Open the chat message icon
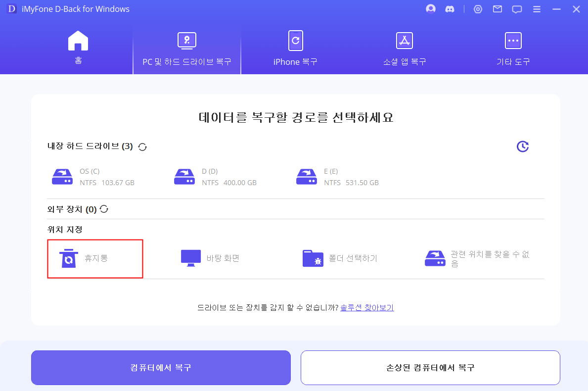Image resolution: width=588 pixels, height=391 pixels. (x=517, y=9)
